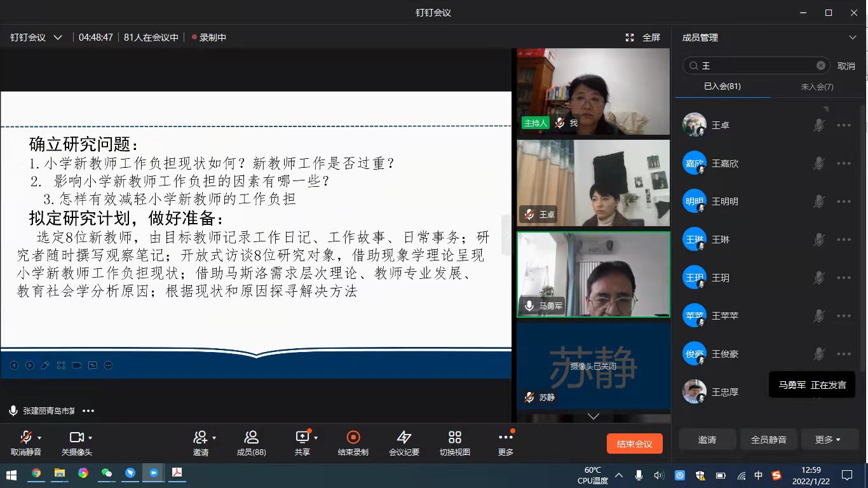The height and width of the screenshot is (488, 868).
Task: Click 结束录制 to stop recording
Action: pyautogui.click(x=353, y=438)
